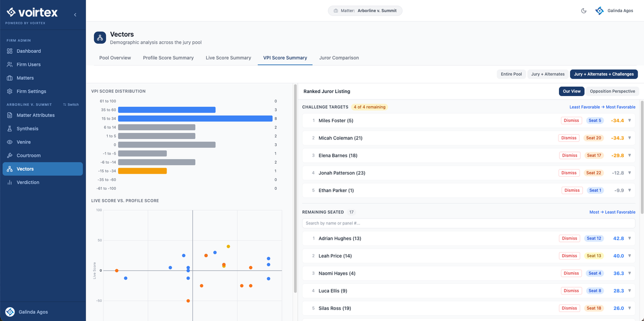Expand Adrian Hughes row details
Image resolution: width=644 pixels, height=321 pixels.
[x=629, y=238]
